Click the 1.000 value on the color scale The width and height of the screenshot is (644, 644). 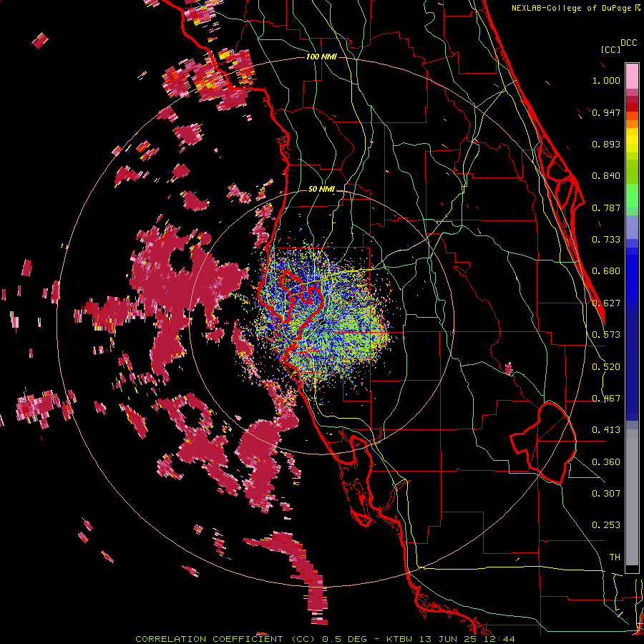tap(606, 80)
